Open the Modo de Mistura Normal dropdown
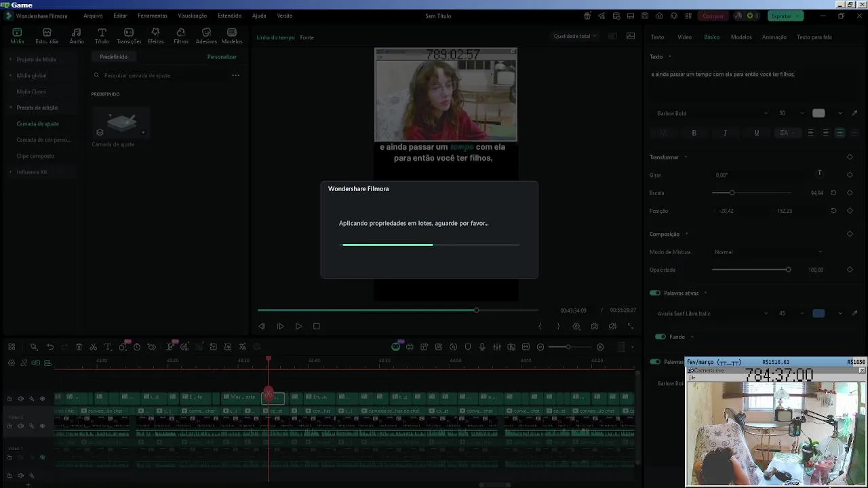The height and width of the screenshot is (488, 868). [768, 252]
